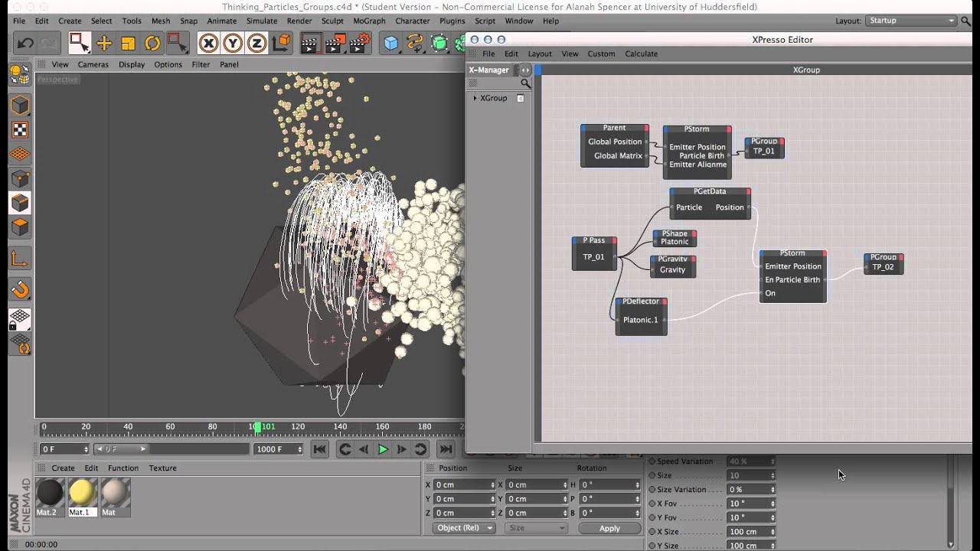Open the Simulate menu
The height and width of the screenshot is (551, 980).
[261, 21]
